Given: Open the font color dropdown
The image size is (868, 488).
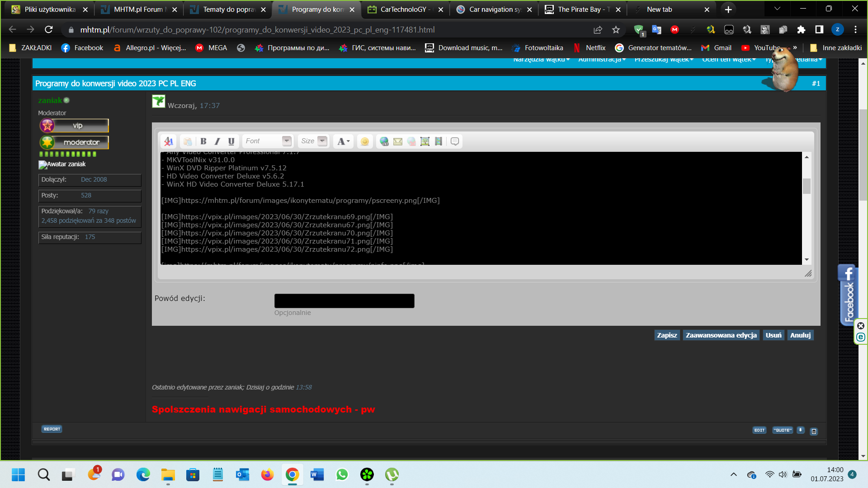Looking at the screenshot, I should coord(344,141).
